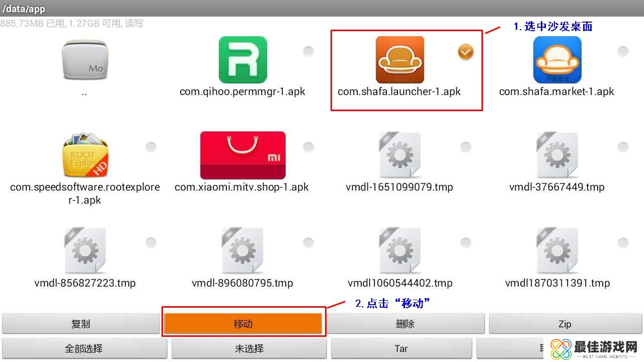Select the vmdl-37667449.tmp file icon

[x=557, y=155]
